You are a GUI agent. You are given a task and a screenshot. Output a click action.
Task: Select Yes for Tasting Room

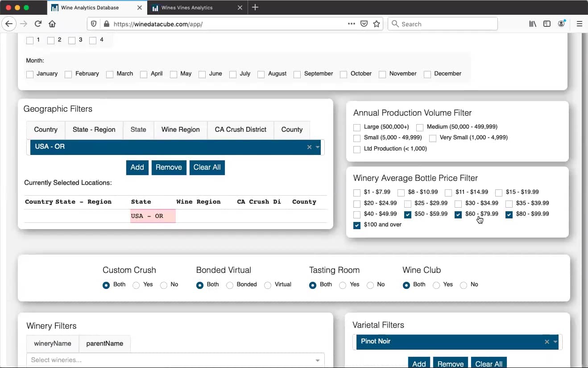343,285
